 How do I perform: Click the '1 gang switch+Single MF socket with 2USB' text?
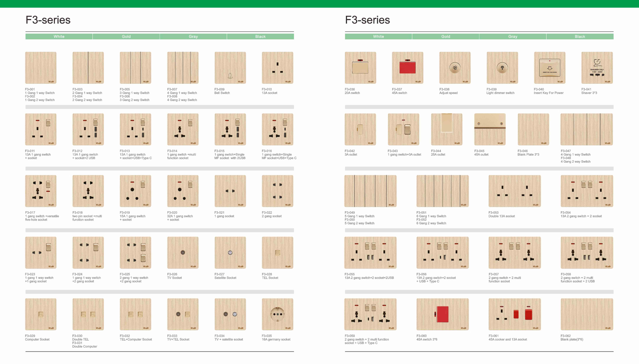pos(230,156)
